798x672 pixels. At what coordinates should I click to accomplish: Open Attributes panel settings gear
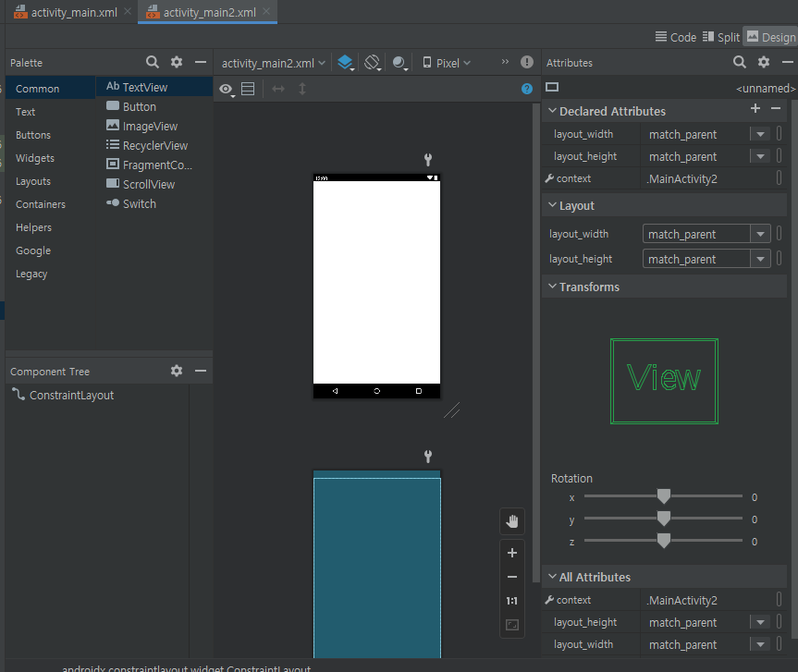(x=764, y=62)
